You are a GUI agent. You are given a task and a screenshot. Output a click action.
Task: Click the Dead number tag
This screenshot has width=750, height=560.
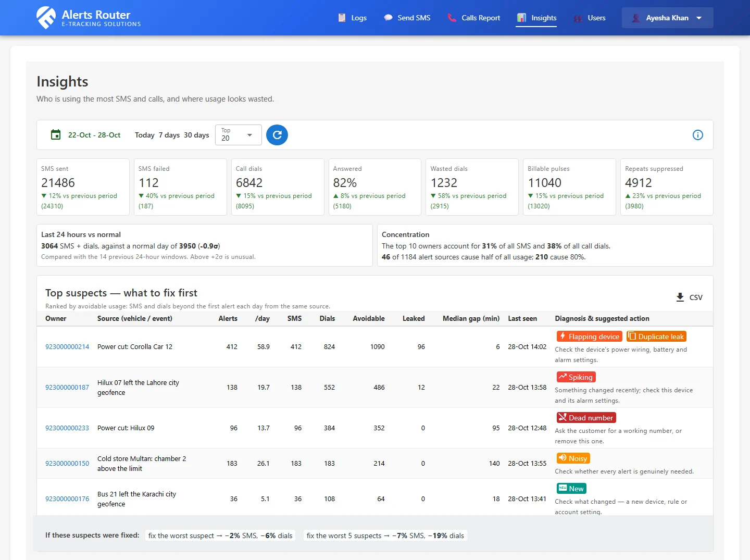[x=586, y=418]
